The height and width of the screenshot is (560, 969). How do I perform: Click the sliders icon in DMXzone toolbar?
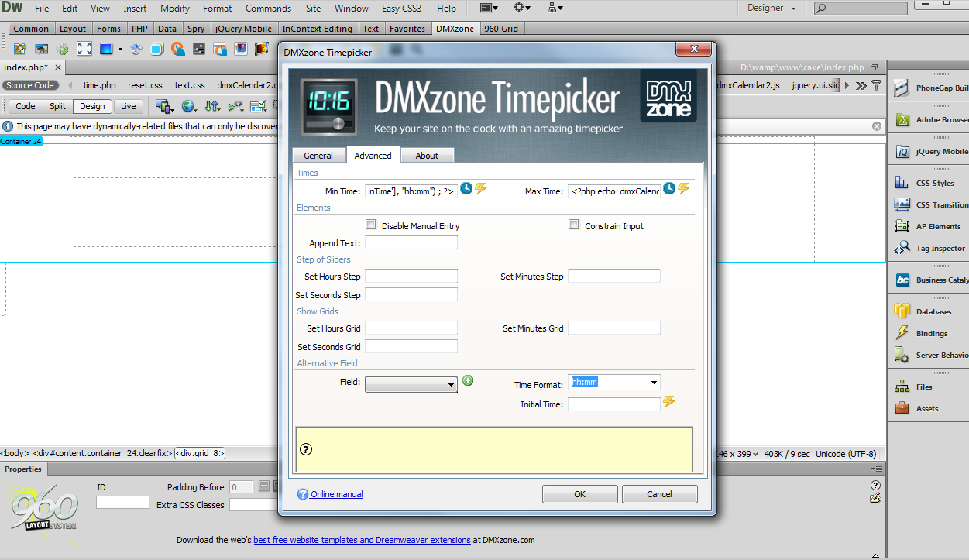pyautogui.click(x=199, y=49)
